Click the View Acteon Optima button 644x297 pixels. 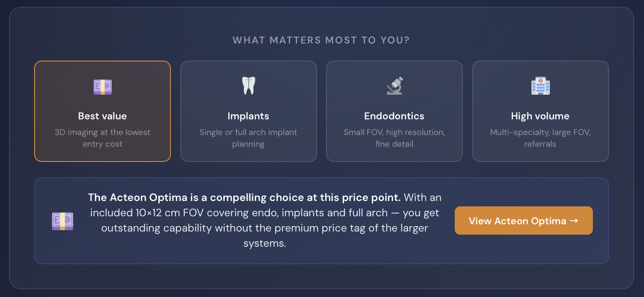(x=523, y=220)
